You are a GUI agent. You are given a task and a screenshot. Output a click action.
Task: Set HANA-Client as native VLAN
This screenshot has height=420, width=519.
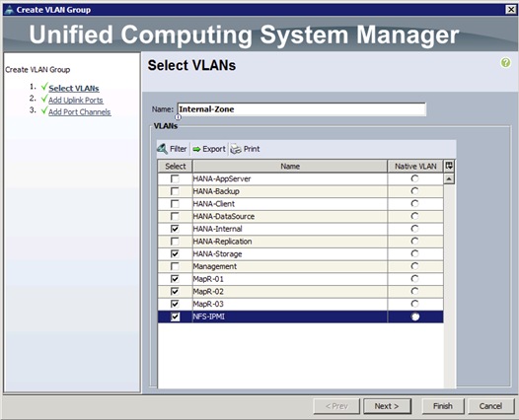point(414,204)
